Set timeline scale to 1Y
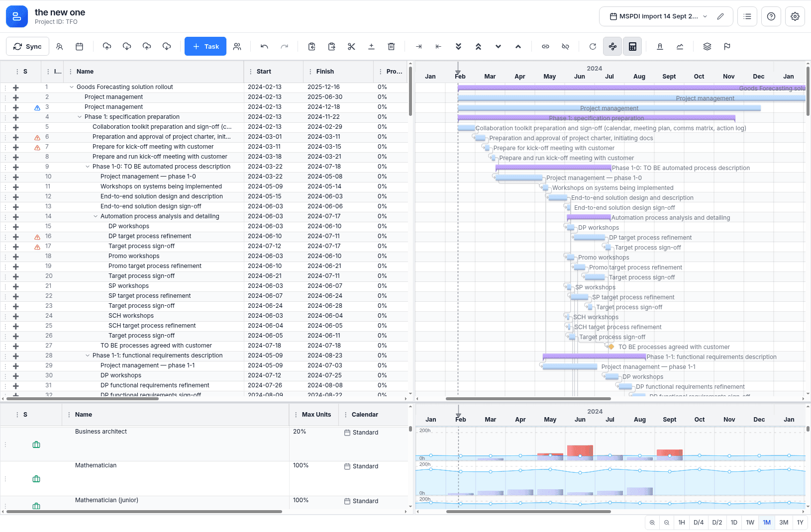The image size is (811, 532). 800,523
